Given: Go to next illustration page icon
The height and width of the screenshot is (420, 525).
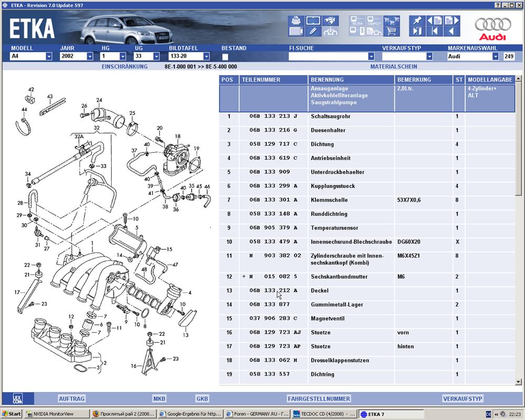Looking at the screenshot, I should pyautogui.click(x=451, y=20).
